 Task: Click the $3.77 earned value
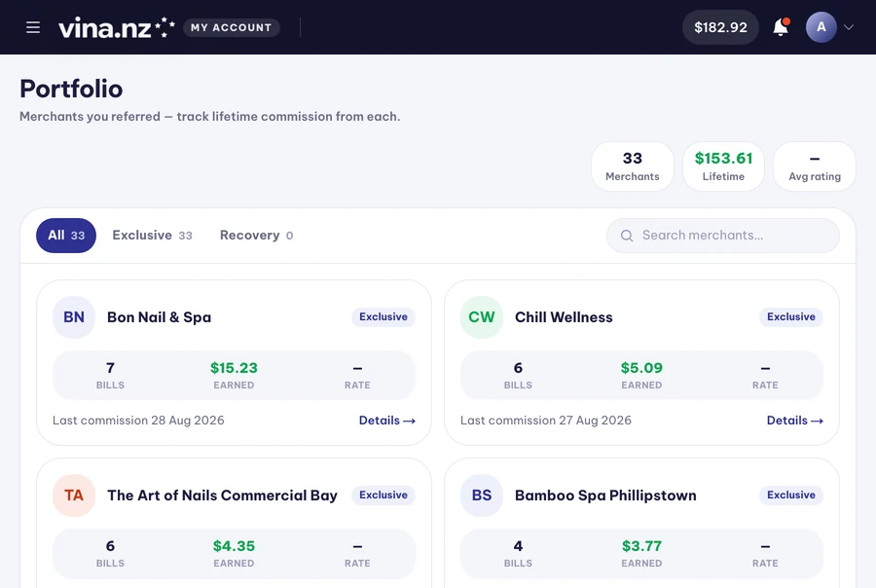pos(641,546)
